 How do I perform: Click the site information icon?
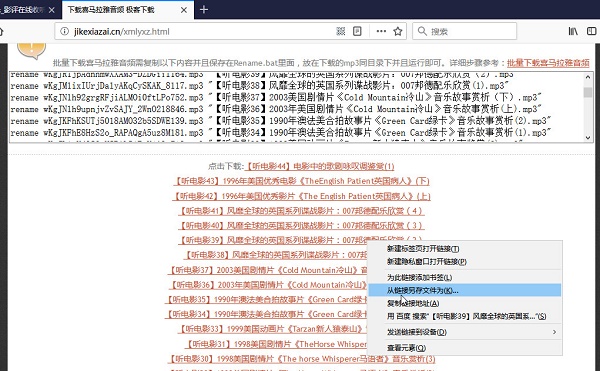click(x=64, y=31)
